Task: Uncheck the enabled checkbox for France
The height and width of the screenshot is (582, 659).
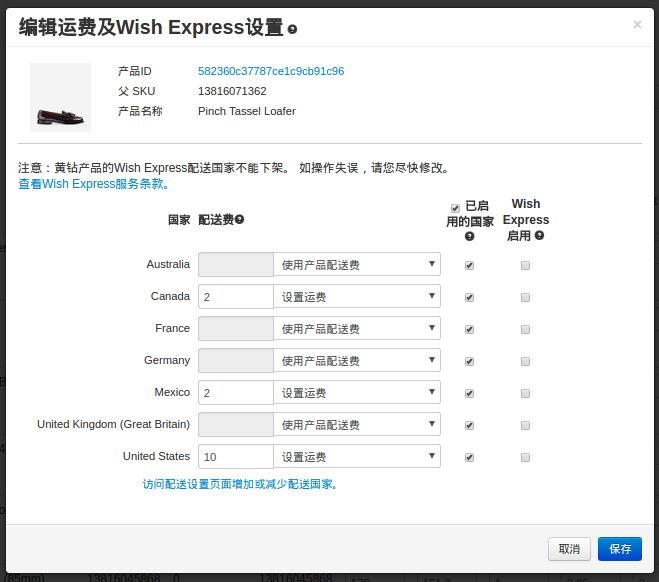Action: click(469, 329)
